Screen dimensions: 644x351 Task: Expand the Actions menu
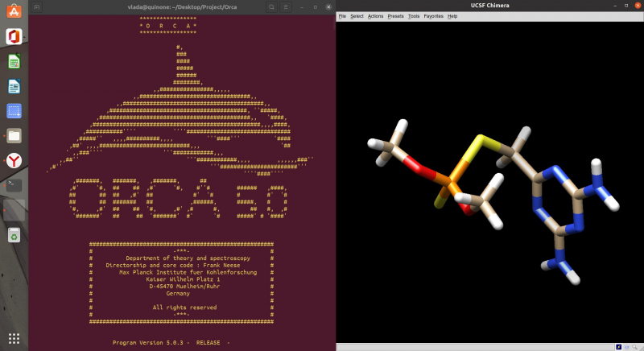[x=375, y=16]
